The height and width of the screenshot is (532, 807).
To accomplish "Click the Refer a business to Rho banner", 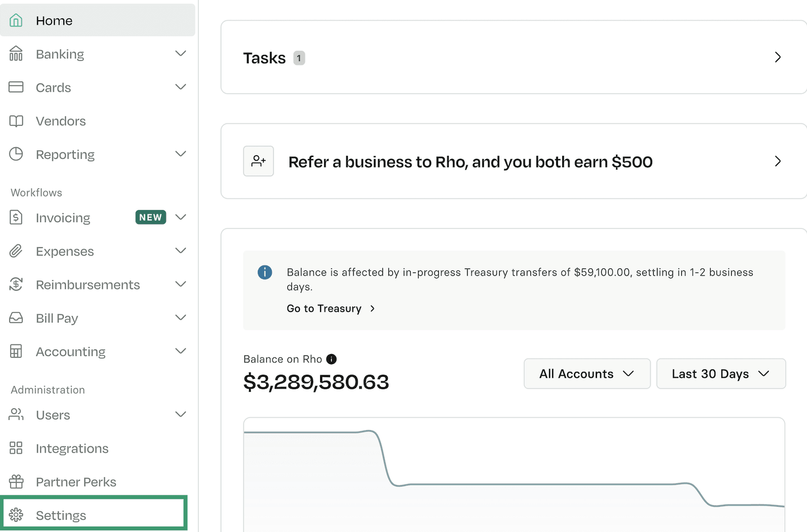I will click(x=470, y=162).
